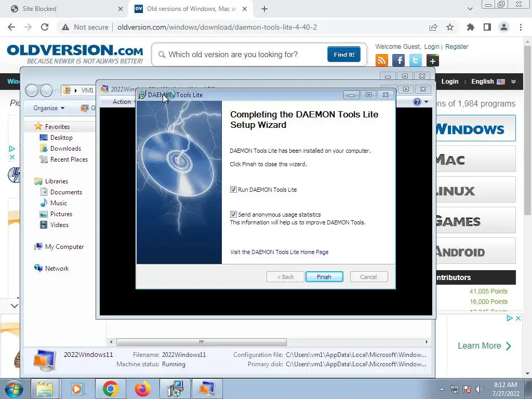Screen dimensions: 532x399
Task: Click the Find It! button
Action: (344, 54)
